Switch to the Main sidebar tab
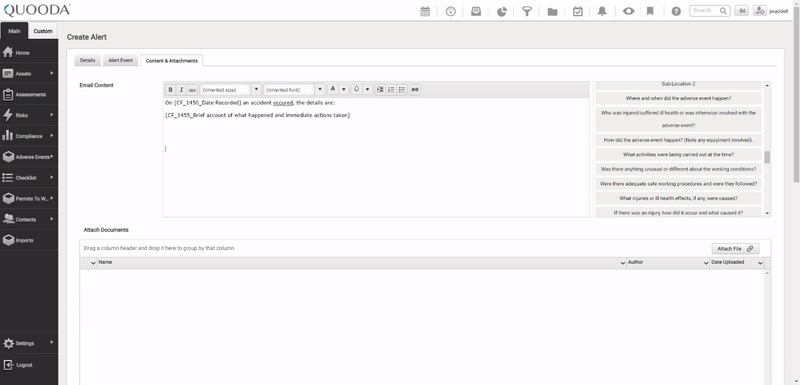This screenshot has height=385, width=800. tap(14, 31)
